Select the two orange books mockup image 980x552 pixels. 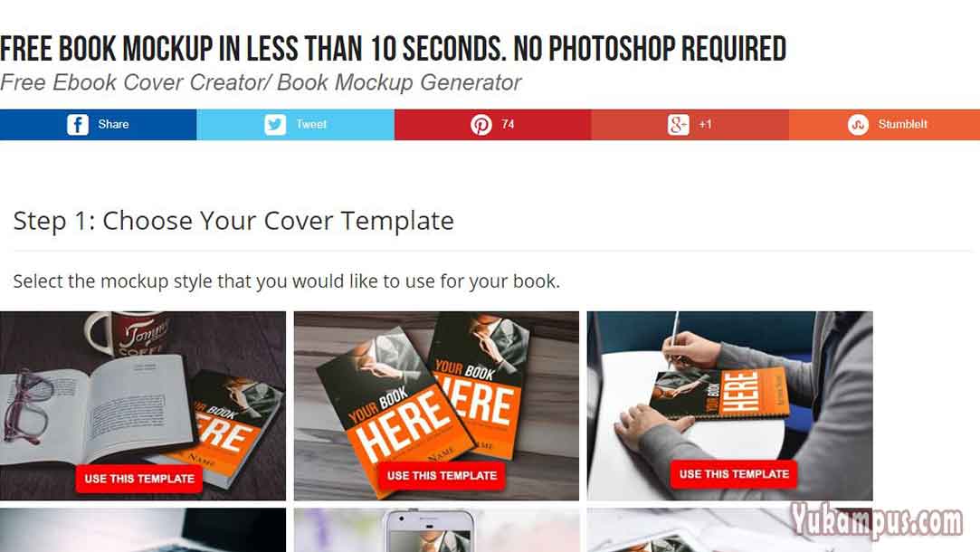436,405
